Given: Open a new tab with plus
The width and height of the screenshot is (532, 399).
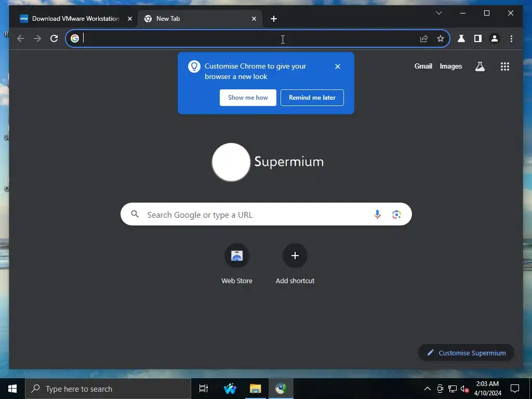Looking at the screenshot, I should (274, 19).
